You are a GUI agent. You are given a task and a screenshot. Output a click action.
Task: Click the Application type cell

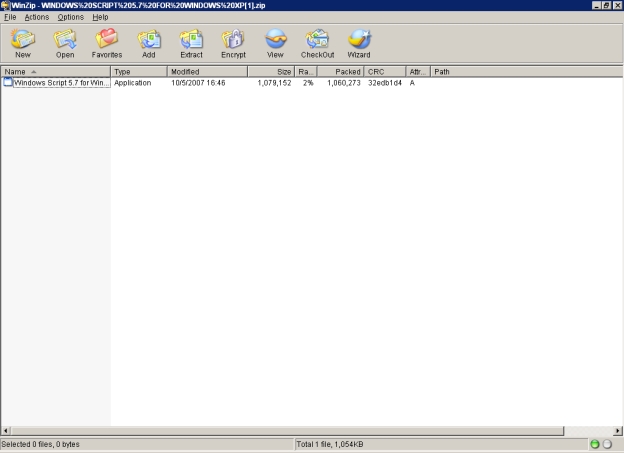pos(133,83)
